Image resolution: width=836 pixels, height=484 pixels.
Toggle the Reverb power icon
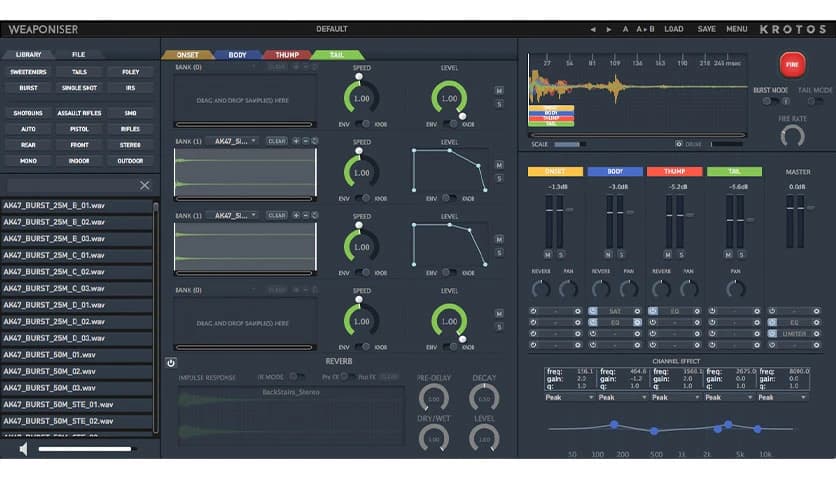pos(171,363)
